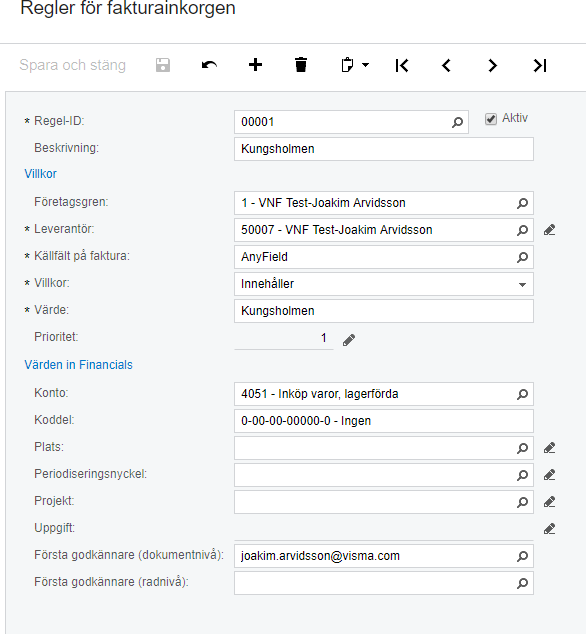Delete the rule using the trash icon
Viewport: 586px width, 634px height.
(301, 65)
